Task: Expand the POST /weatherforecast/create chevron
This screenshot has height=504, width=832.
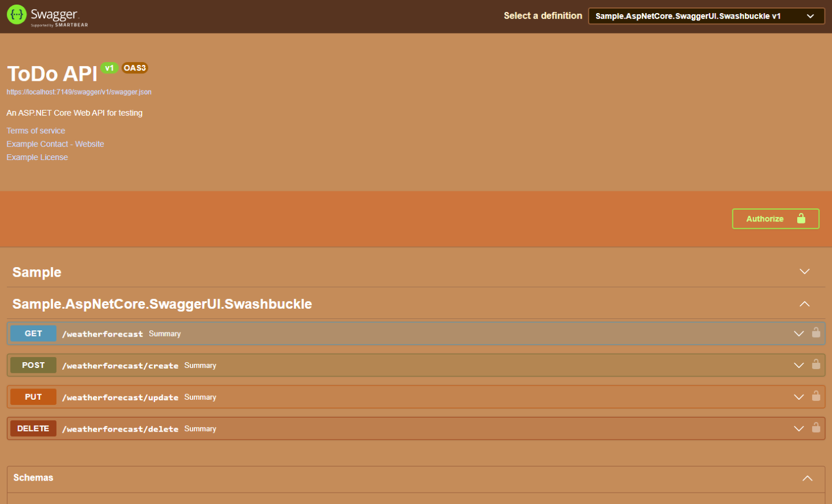Action: click(799, 366)
